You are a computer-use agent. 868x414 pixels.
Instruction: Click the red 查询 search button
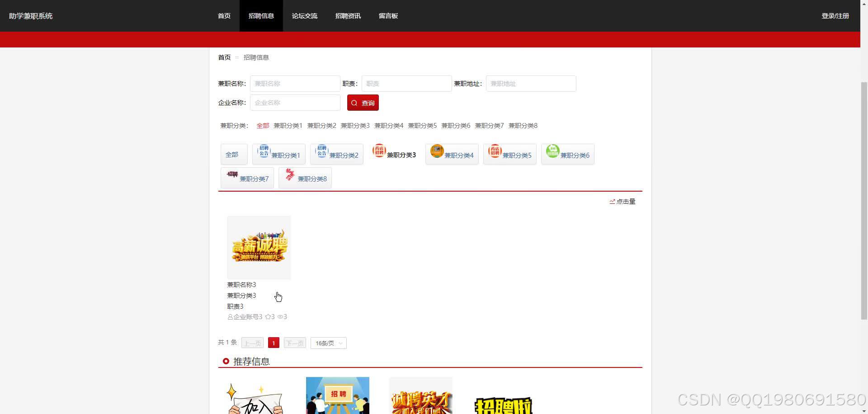(x=363, y=103)
